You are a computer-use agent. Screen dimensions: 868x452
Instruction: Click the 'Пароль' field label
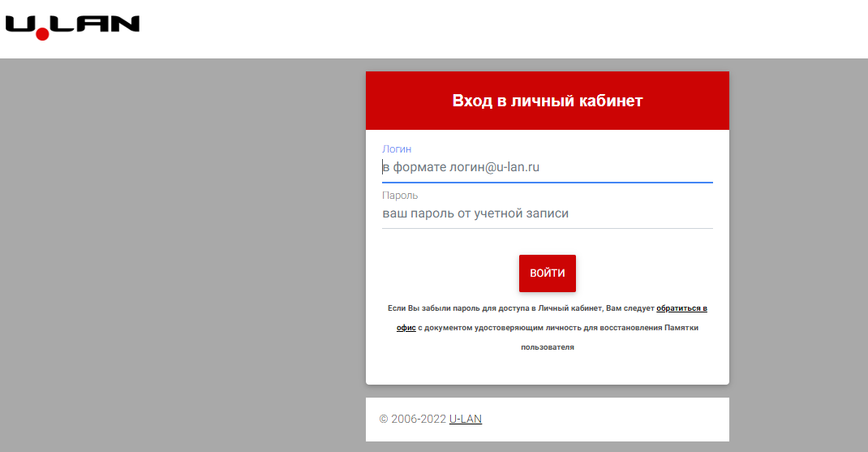pos(400,196)
